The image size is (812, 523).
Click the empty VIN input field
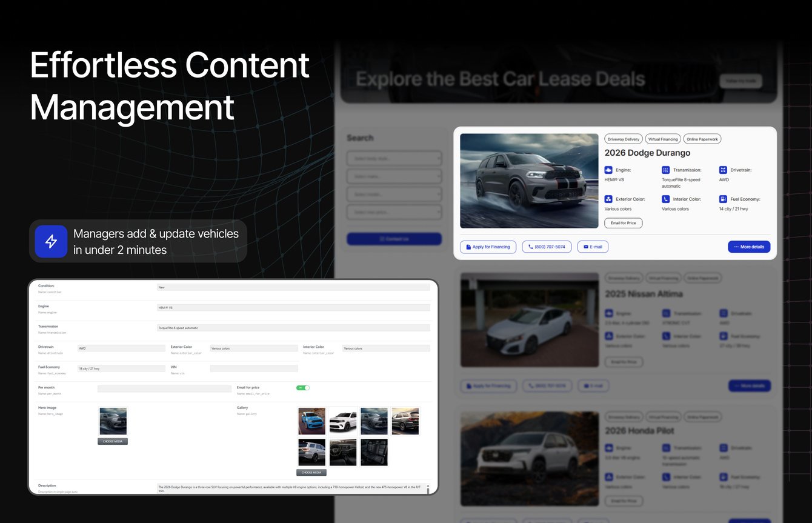click(254, 368)
